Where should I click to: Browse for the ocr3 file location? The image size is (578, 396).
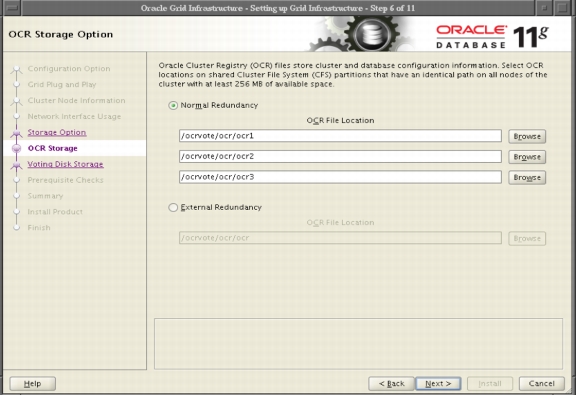527,178
